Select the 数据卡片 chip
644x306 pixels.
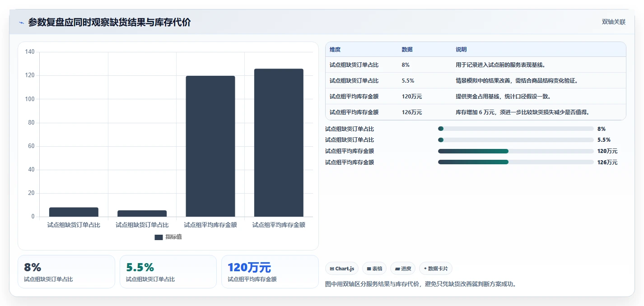[436, 269]
